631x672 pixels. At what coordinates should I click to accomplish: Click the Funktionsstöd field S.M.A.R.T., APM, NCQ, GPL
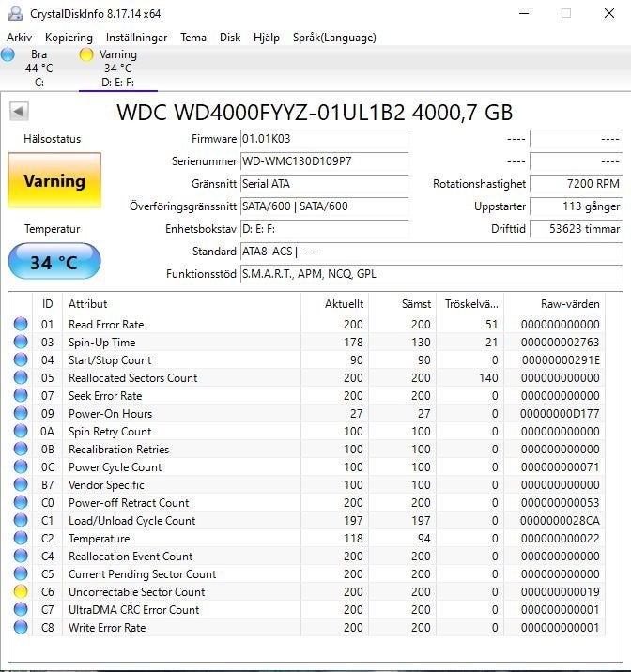(431, 274)
